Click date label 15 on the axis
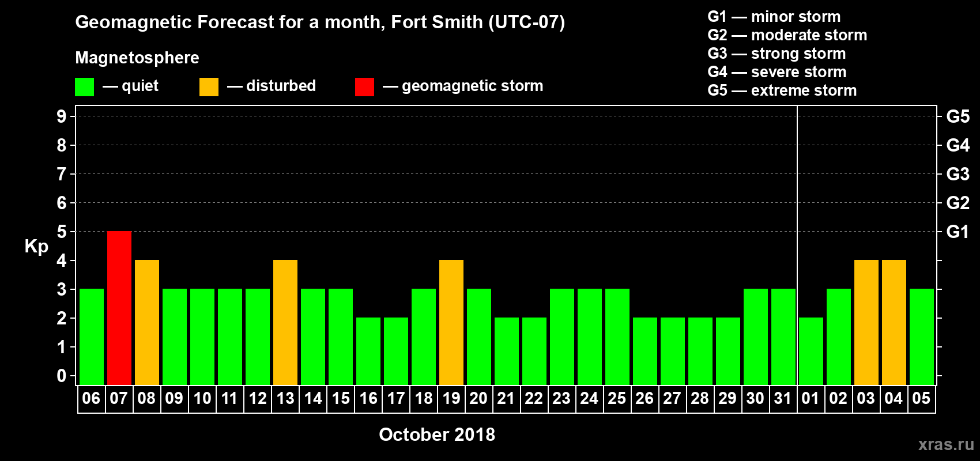The image size is (980, 461). click(340, 398)
